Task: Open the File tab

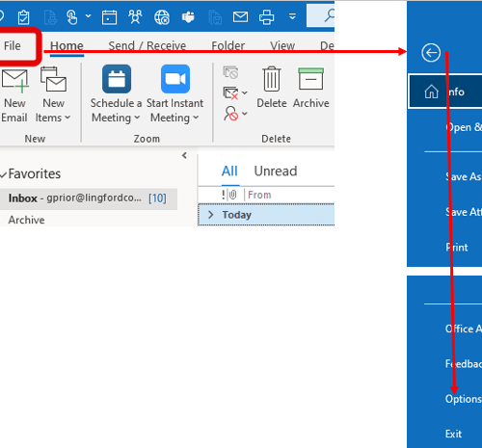Action: point(13,46)
